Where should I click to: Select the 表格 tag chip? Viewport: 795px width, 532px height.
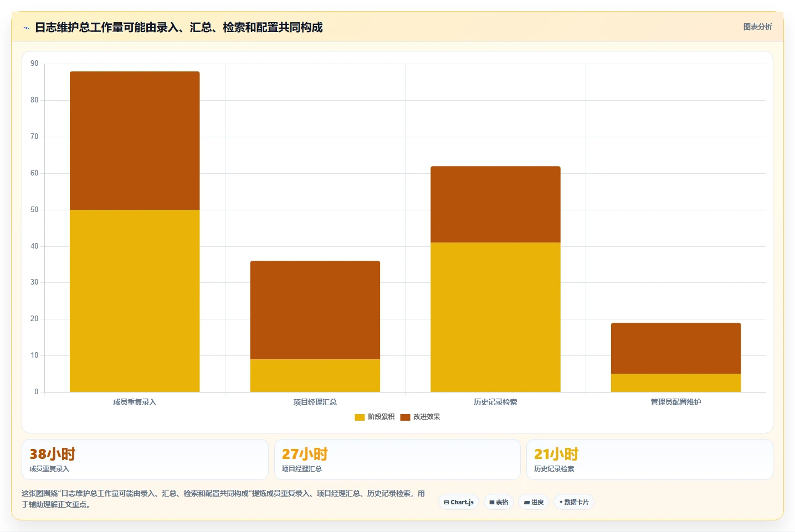tap(499, 502)
